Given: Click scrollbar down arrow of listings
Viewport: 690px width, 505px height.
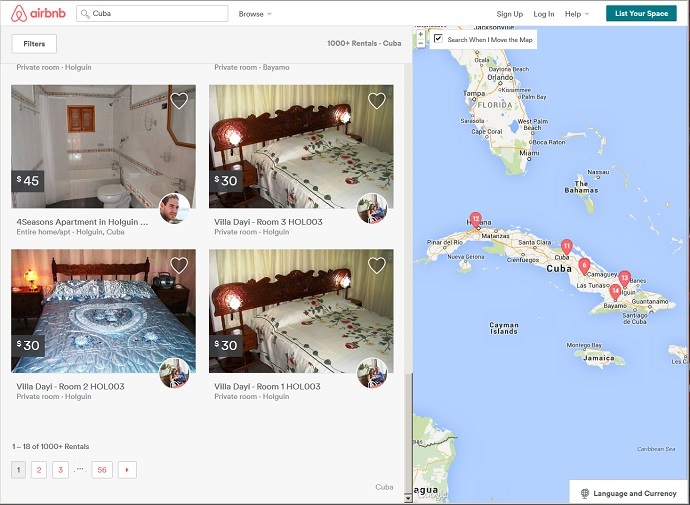Looking at the screenshot, I should coord(408,498).
